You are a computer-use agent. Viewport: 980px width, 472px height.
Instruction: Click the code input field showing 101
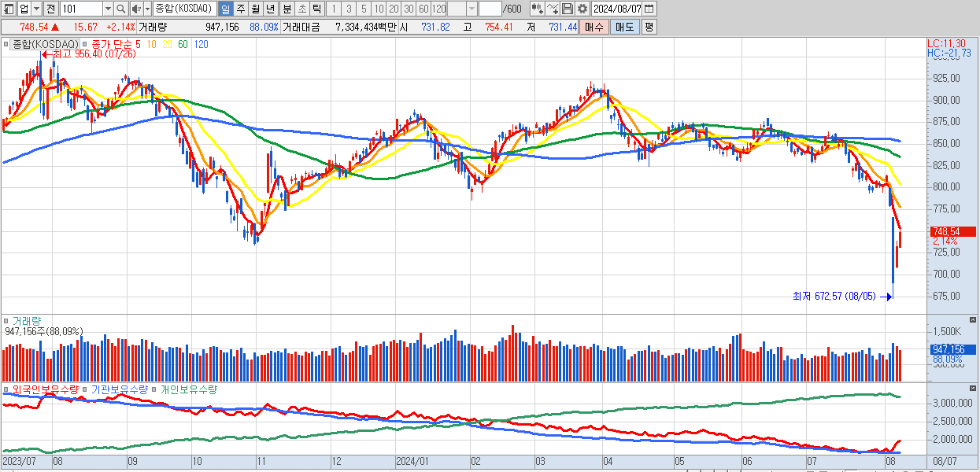click(81, 9)
